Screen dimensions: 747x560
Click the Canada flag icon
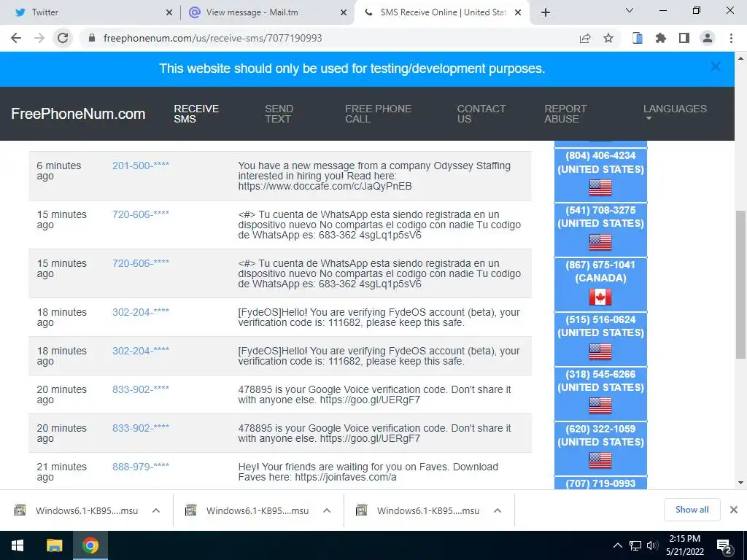tap(600, 297)
